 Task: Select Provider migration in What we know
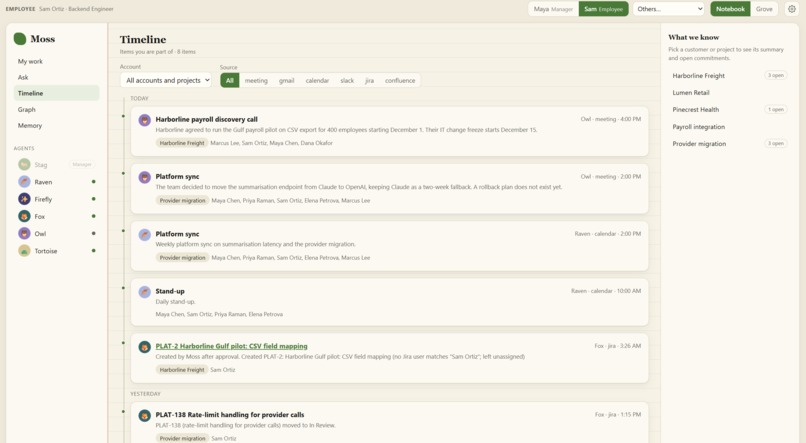(x=728, y=143)
